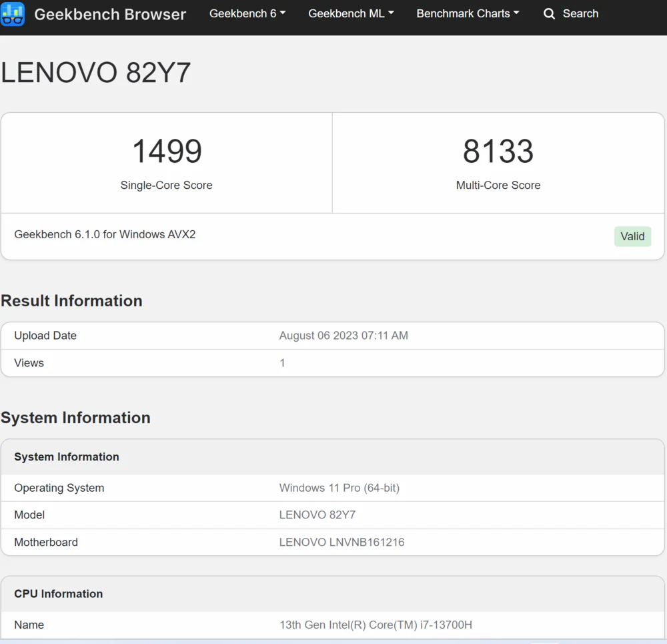Expand the Geekbench ML dropdown menu
The width and height of the screenshot is (667, 644).
click(x=351, y=13)
